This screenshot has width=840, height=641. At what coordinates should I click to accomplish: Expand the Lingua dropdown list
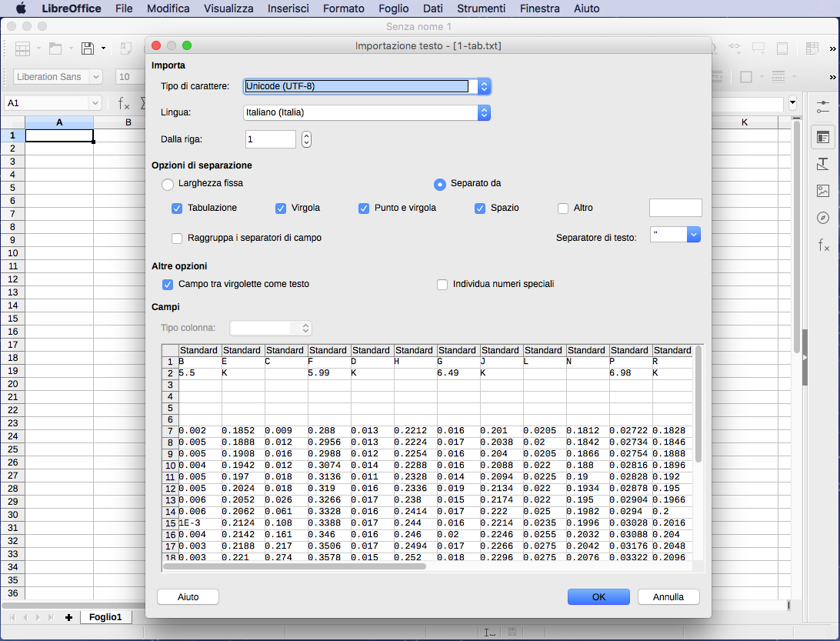[484, 112]
